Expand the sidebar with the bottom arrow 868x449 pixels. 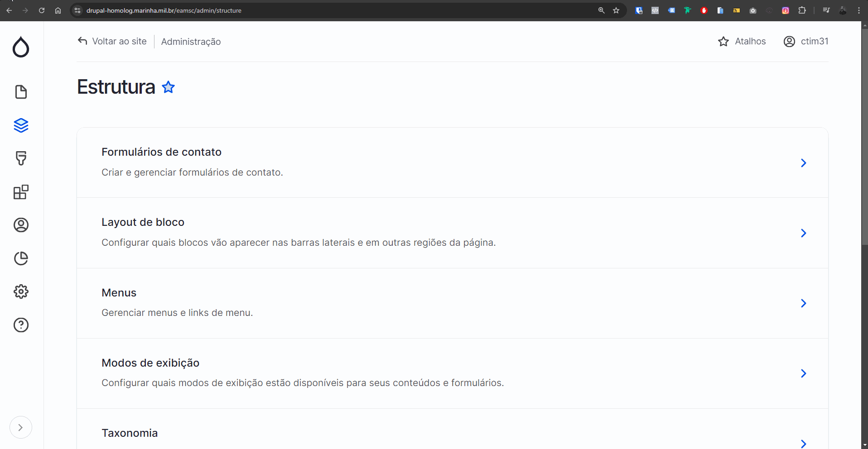(x=20, y=427)
